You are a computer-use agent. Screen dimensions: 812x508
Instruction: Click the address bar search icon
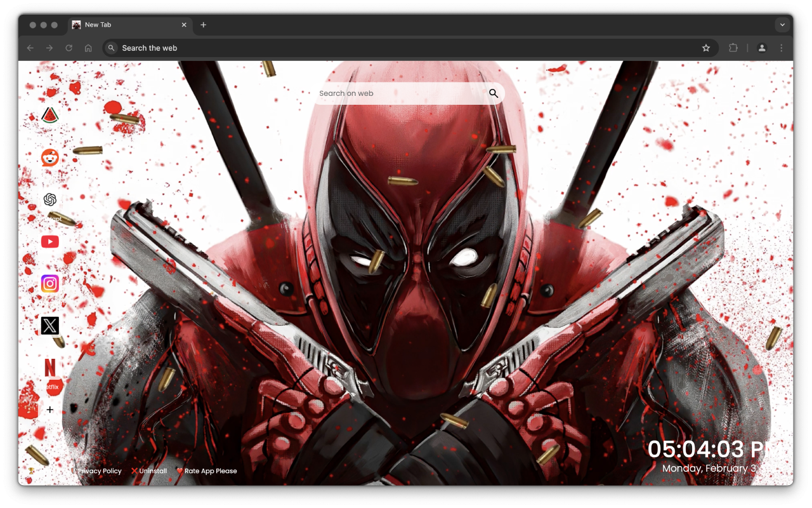[x=112, y=48]
